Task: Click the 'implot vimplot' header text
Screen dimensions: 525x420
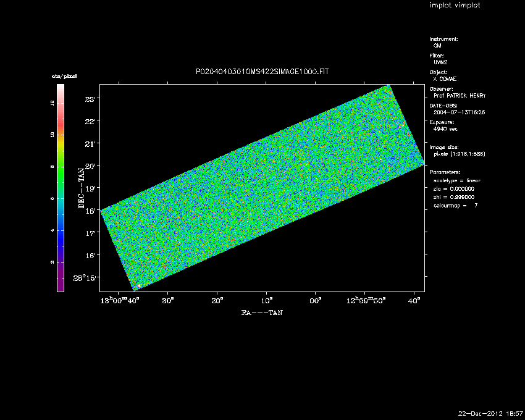Action: tap(455, 6)
